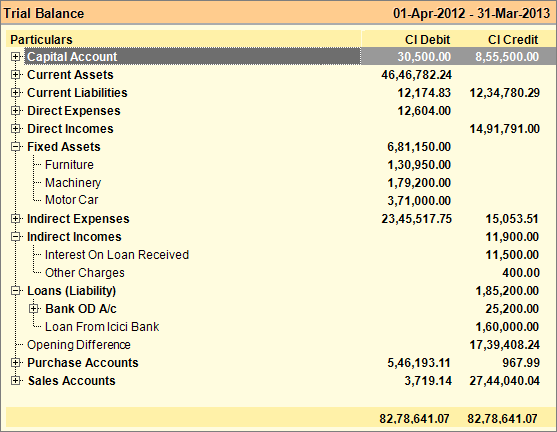The width and height of the screenshot is (557, 432).
Task: Expand the Bank OD A/c subgroup
Action: (x=33, y=309)
